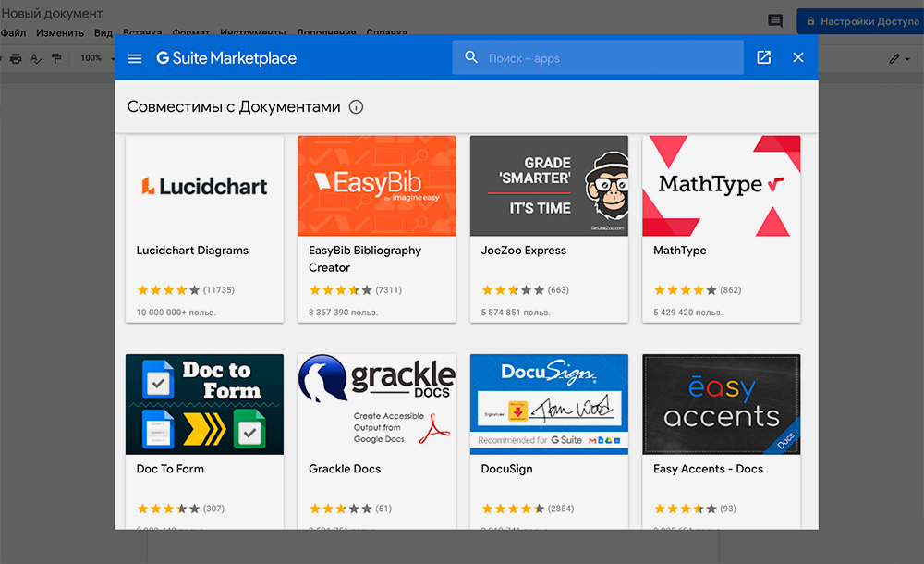Screen dimensions: 924x564
Task: Open Marketplace in a new window
Action: (x=764, y=57)
